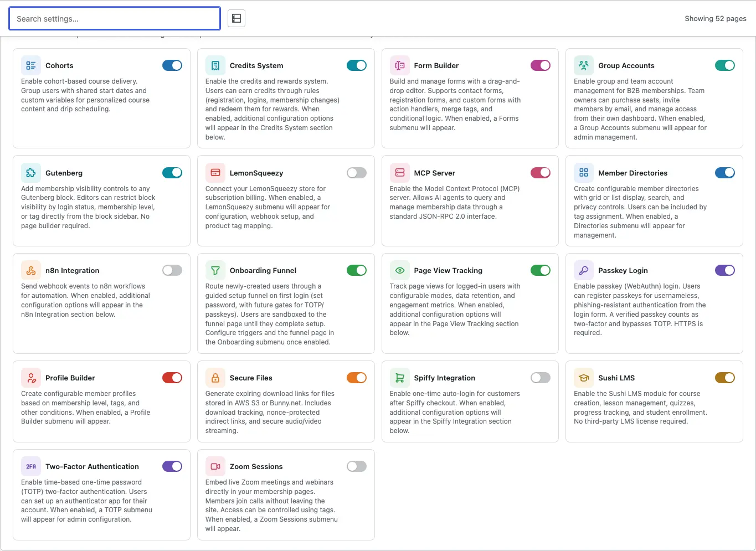Click the Zoom Sessions video icon

coord(215,466)
